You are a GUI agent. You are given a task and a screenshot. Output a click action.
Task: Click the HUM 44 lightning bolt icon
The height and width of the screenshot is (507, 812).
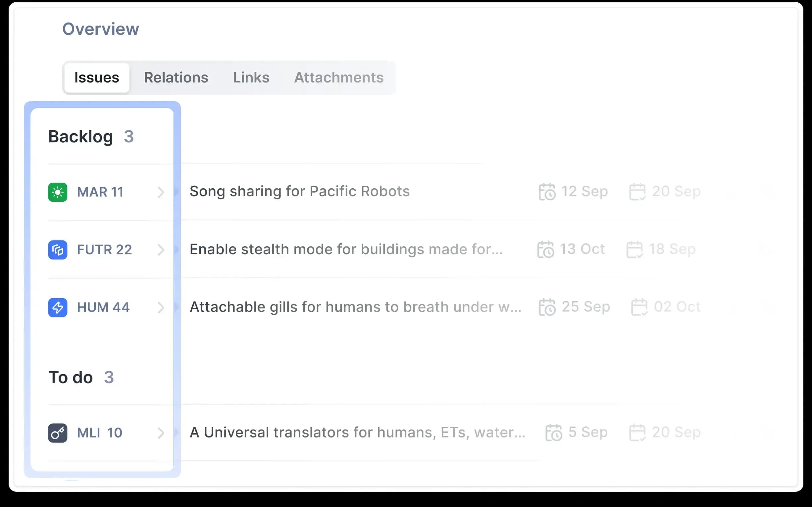pos(57,307)
